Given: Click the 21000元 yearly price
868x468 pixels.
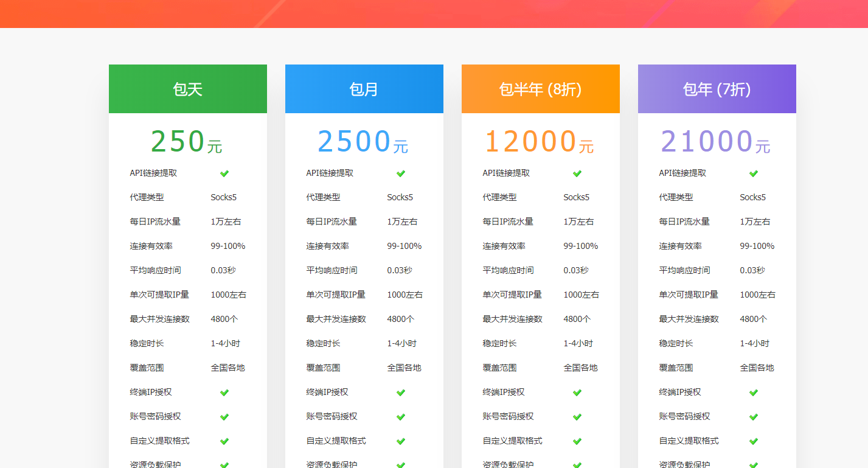Looking at the screenshot, I should (716, 142).
